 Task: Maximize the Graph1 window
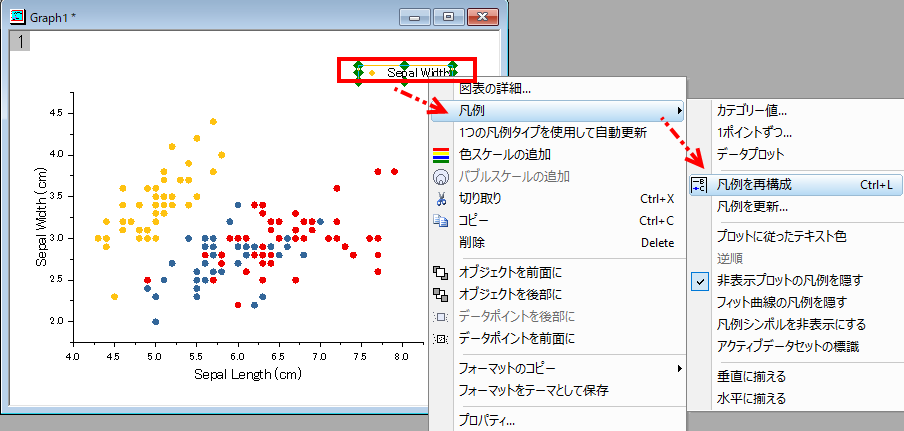449,17
